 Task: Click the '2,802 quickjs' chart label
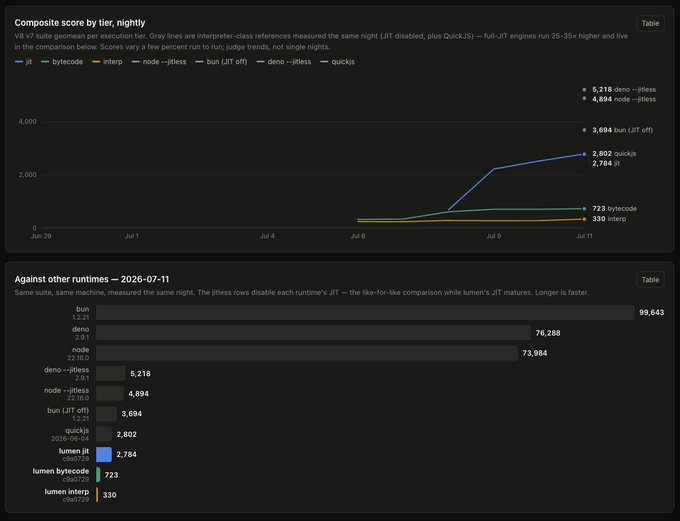click(x=614, y=154)
